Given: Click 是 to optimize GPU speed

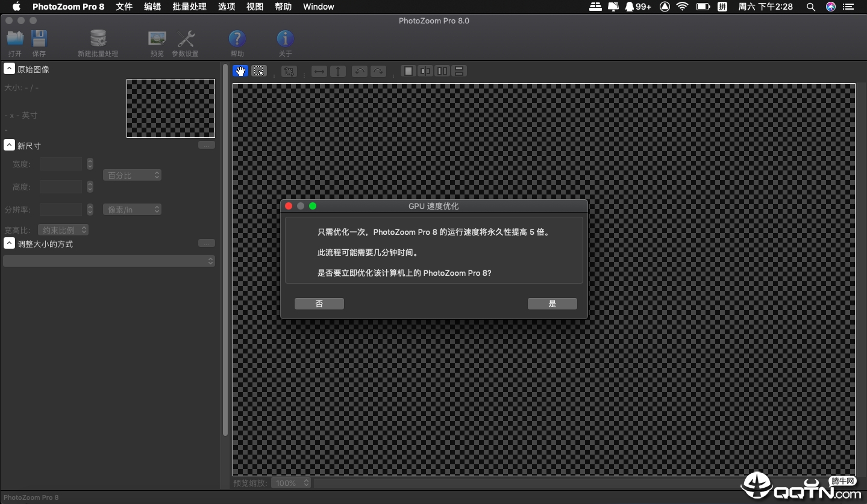Looking at the screenshot, I should pyautogui.click(x=552, y=303).
